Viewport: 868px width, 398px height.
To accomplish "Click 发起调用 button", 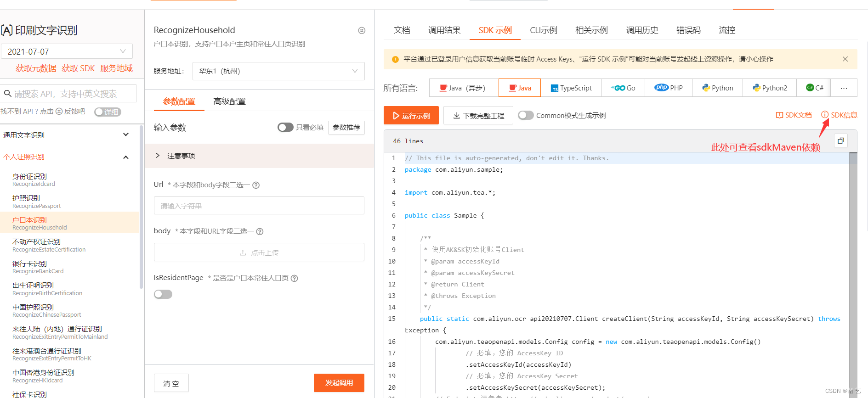I will 339,383.
